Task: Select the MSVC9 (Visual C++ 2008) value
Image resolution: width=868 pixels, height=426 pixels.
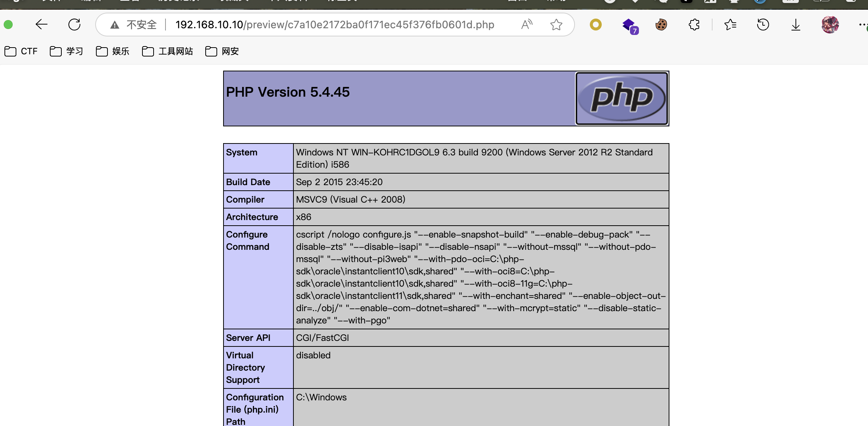Action: (x=351, y=200)
